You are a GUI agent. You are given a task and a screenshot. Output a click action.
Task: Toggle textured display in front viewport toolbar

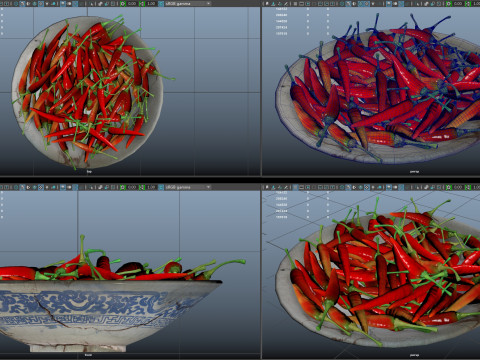41,187
